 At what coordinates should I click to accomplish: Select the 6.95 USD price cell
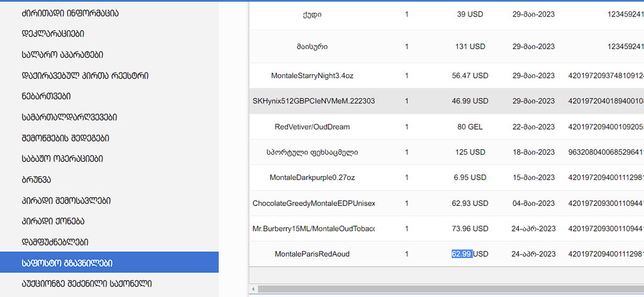click(470, 177)
